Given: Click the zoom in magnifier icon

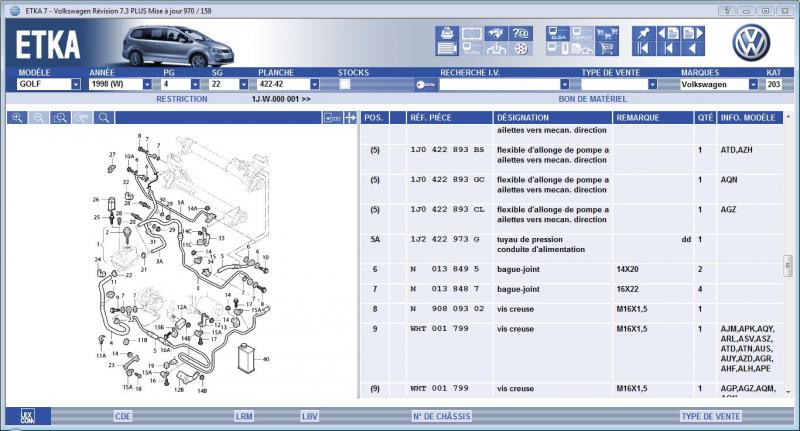Looking at the screenshot, I should [x=17, y=118].
